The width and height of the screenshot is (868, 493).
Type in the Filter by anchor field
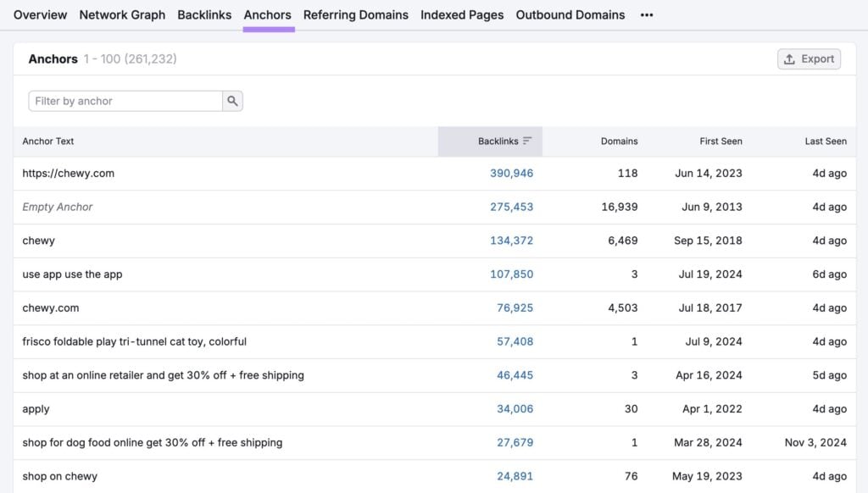[x=125, y=101]
